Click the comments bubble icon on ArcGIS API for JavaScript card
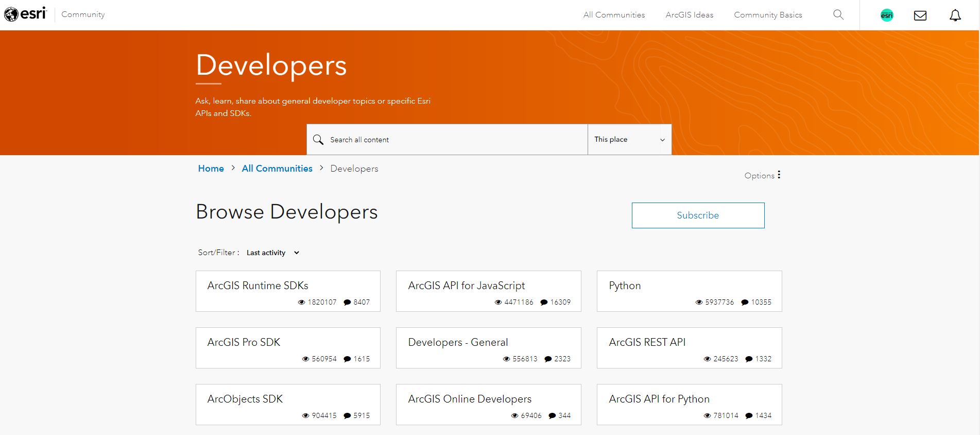 (544, 303)
